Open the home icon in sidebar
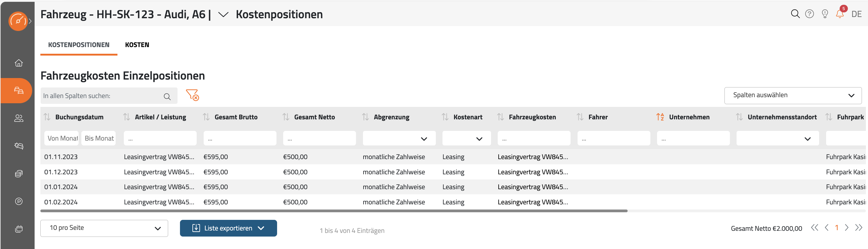Viewport: 868px width, 249px height. click(x=19, y=63)
